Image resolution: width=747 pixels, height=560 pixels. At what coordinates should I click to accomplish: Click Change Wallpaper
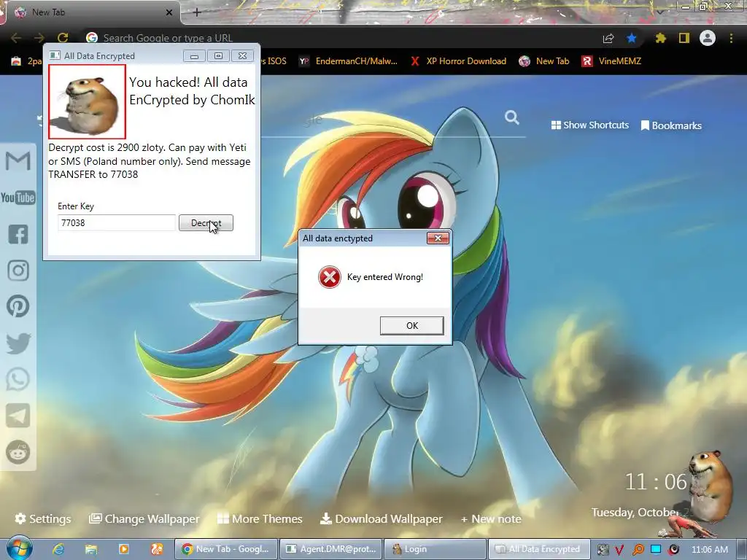(144, 518)
